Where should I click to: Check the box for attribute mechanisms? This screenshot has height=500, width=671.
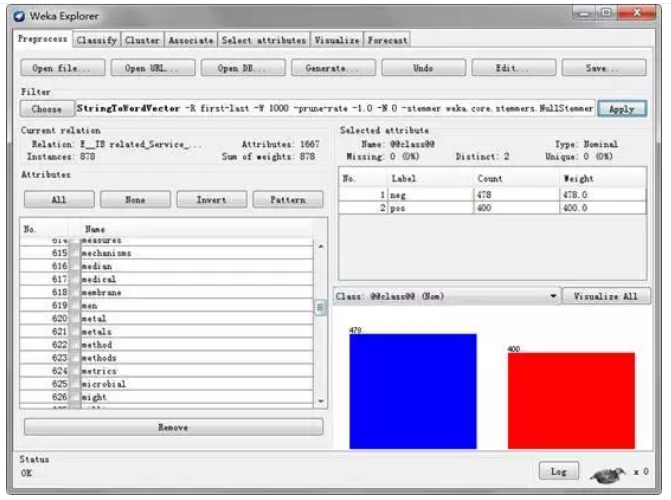[x=75, y=253]
